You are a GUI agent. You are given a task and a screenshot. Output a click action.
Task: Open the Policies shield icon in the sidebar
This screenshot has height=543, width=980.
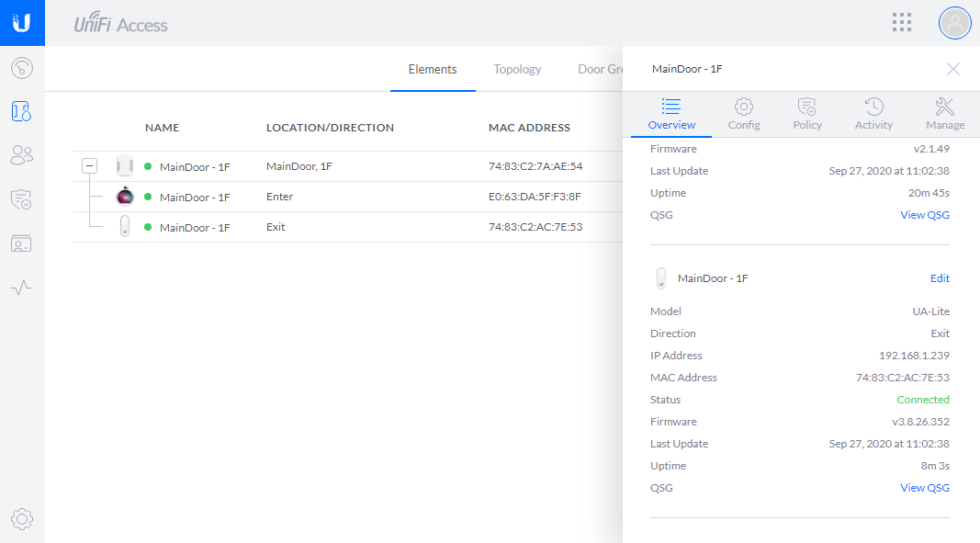click(22, 199)
